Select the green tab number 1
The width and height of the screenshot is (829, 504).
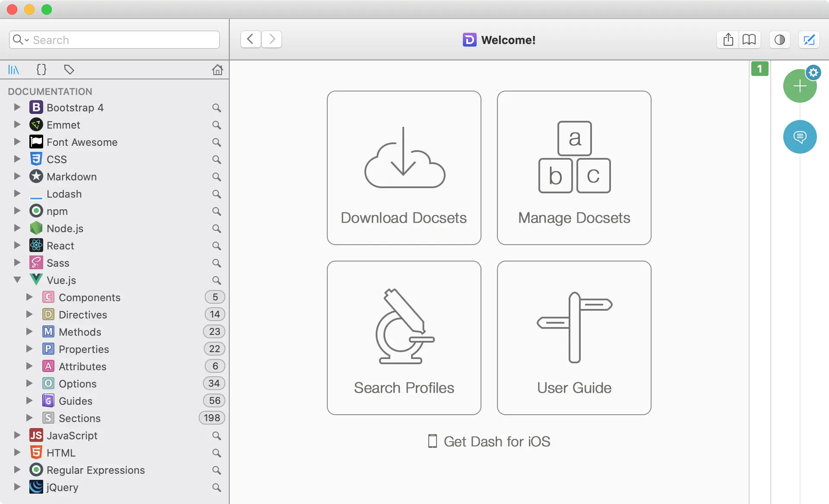(x=759, y=69)
